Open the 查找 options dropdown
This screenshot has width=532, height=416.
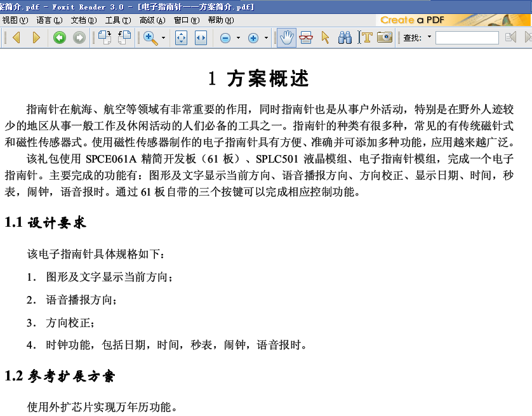429,37
